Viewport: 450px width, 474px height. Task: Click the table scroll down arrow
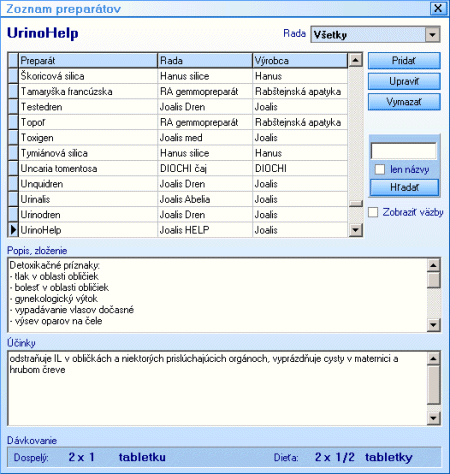356,230
